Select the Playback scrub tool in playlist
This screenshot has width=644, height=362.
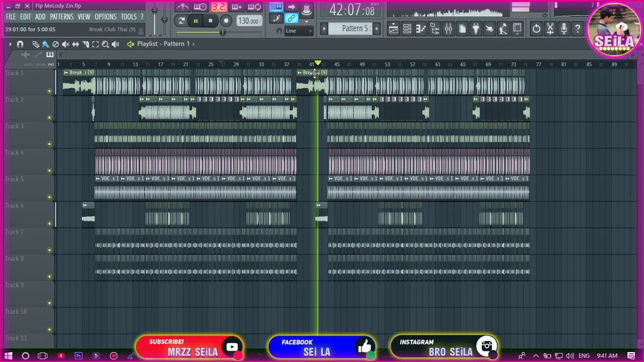(x=115, y=44)
